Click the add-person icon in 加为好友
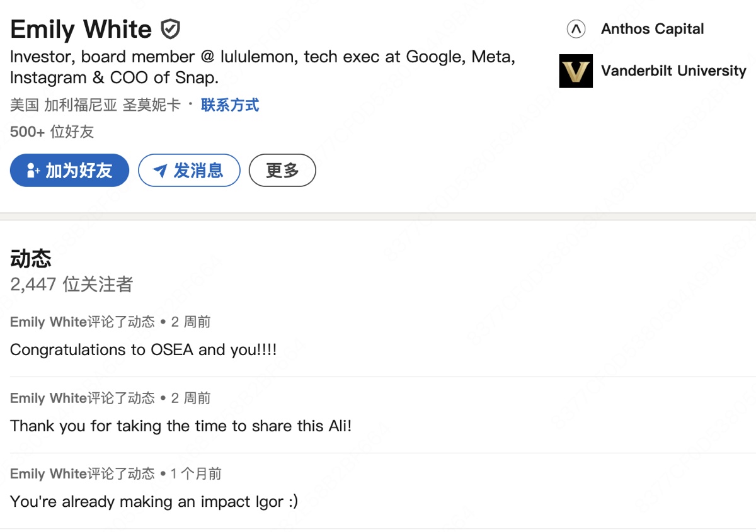Viewport: 756px width, 532px height. tap(33, 171)
